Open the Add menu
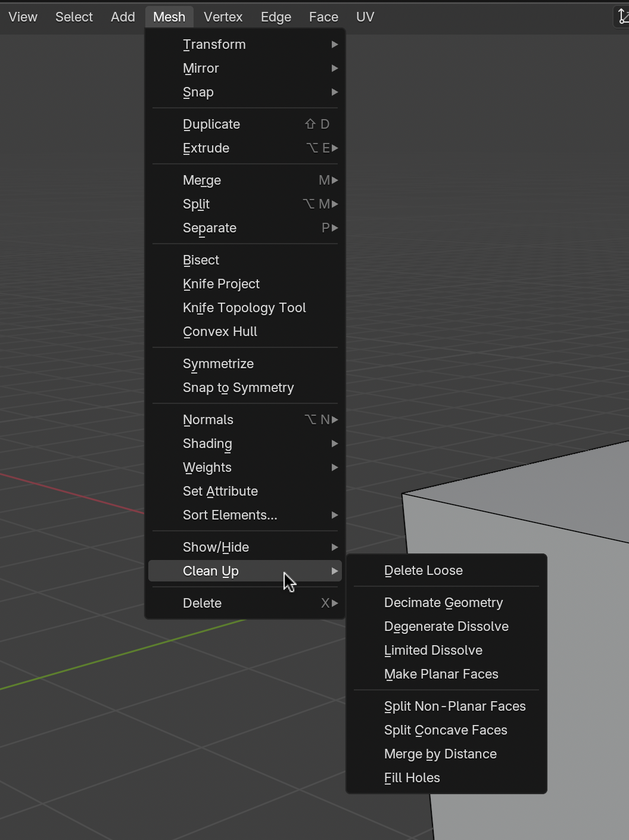Image resolution: width=629 pixels, height=840 pixels. point(122,17)
